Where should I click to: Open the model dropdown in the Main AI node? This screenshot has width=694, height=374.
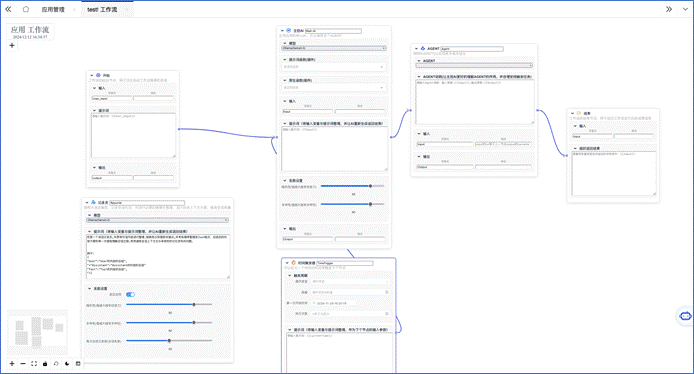(x=334, y=48)
